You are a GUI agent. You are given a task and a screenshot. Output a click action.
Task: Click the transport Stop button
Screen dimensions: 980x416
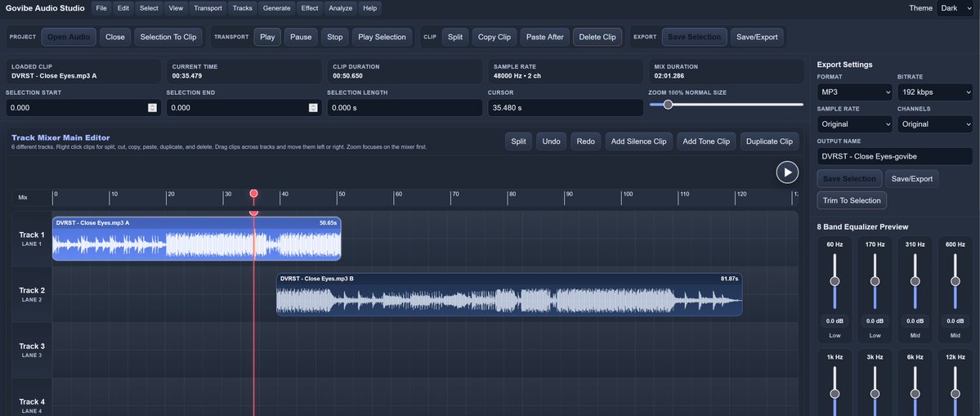tap(335, 37)
